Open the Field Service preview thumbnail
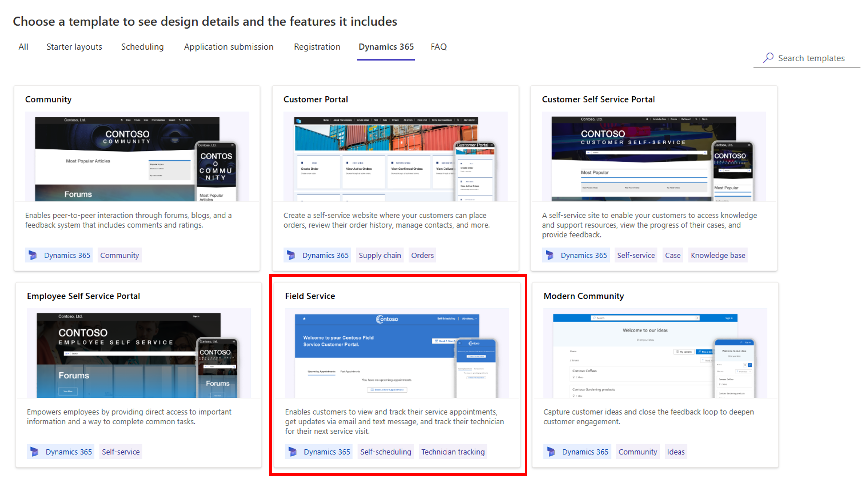Image resolution: width=868 pixels, height=489 pixels. pyautogui.click(x=397, y=353)
